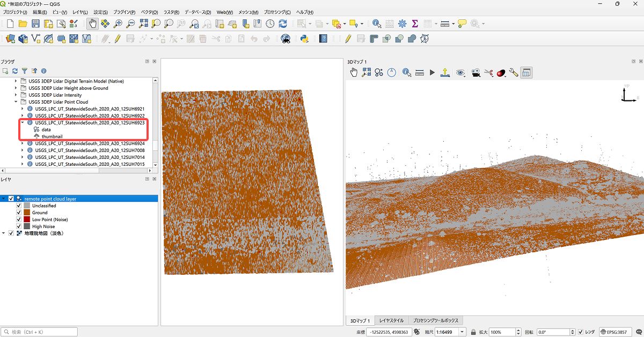Click the rotation value field 0.0°
Screen dimensions: 644x337
click(555, 332)
